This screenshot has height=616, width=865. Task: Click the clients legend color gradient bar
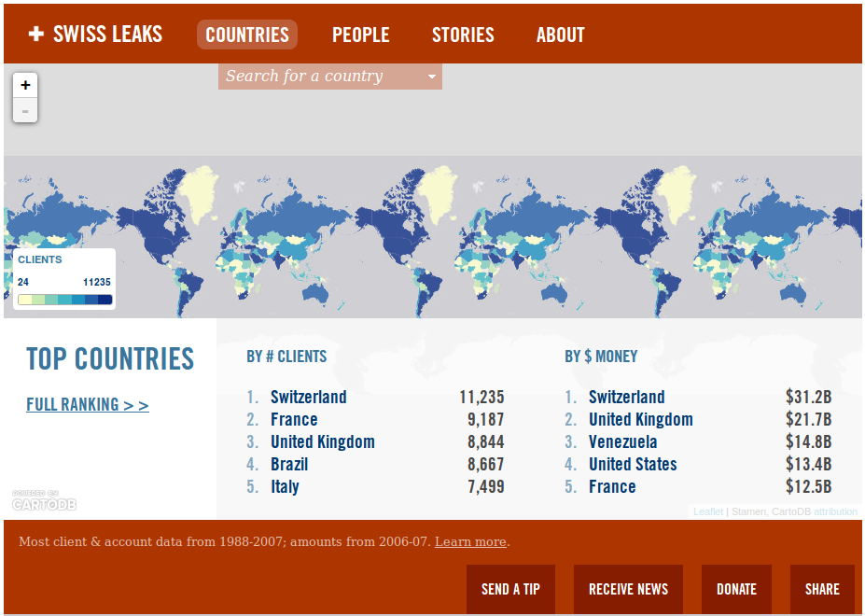tap(65, 300)
